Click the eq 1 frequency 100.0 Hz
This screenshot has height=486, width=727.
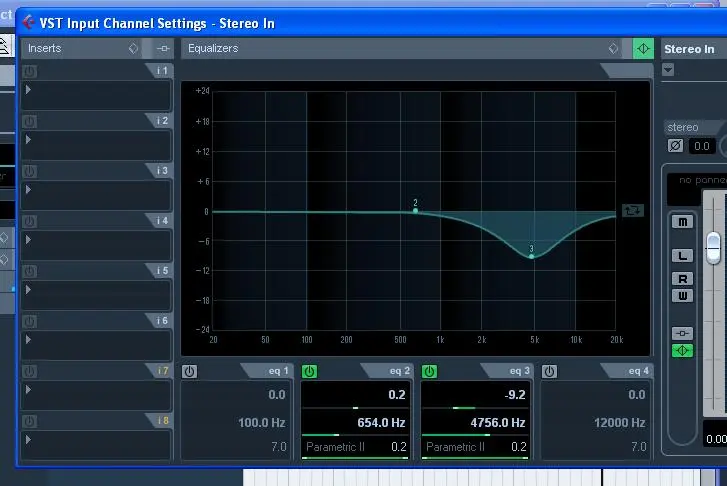point(261,422)
